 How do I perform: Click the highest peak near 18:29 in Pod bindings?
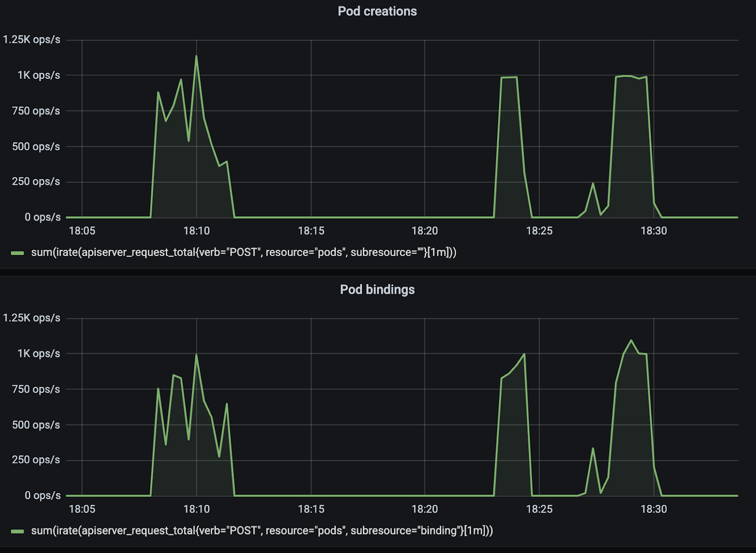point(631,340)
